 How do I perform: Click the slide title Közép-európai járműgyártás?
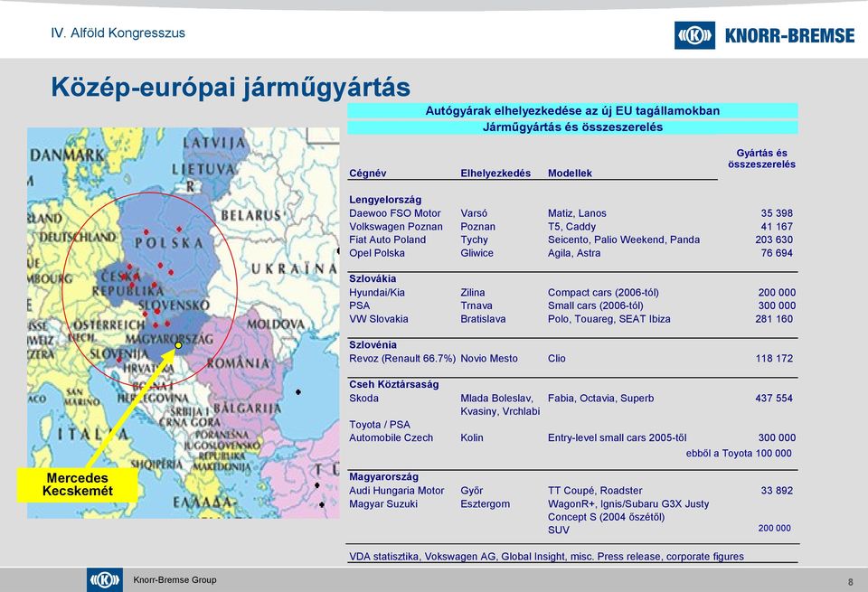[x=231, y=87]
